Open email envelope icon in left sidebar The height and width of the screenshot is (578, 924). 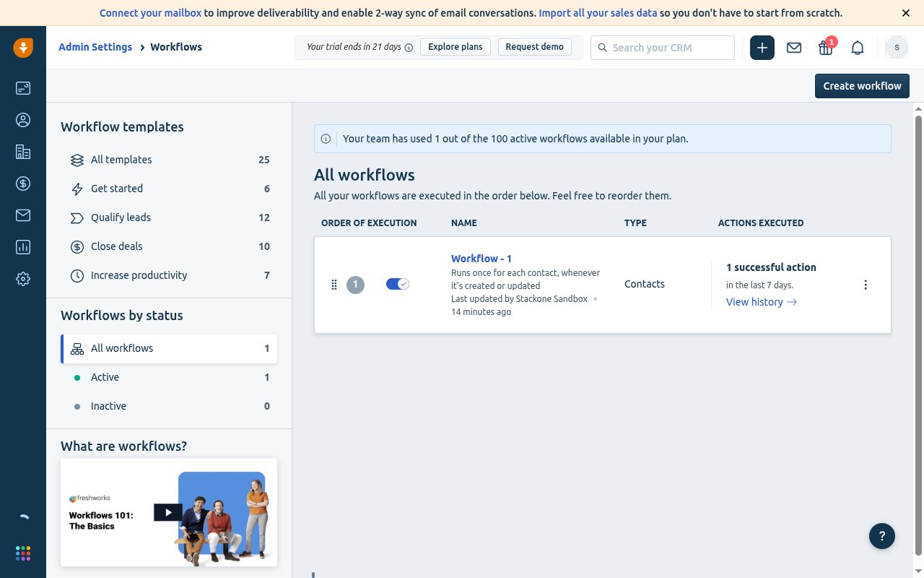(23, 215)
